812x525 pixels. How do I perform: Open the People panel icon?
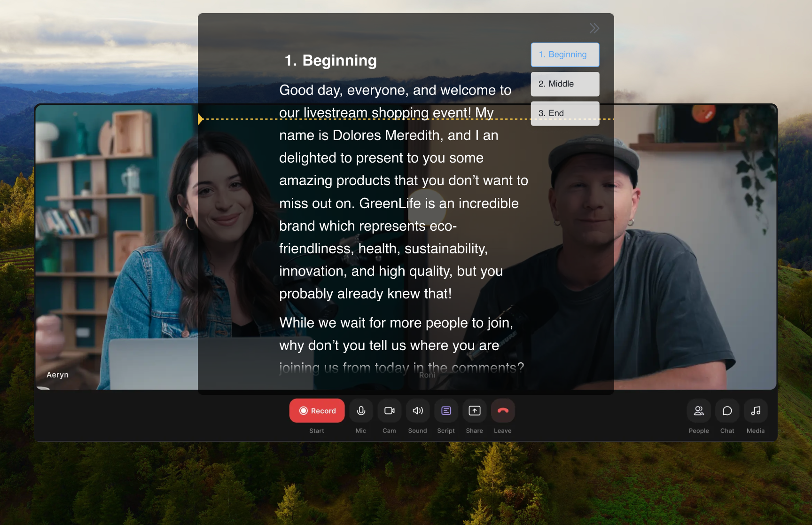click(x=699, y=411)
